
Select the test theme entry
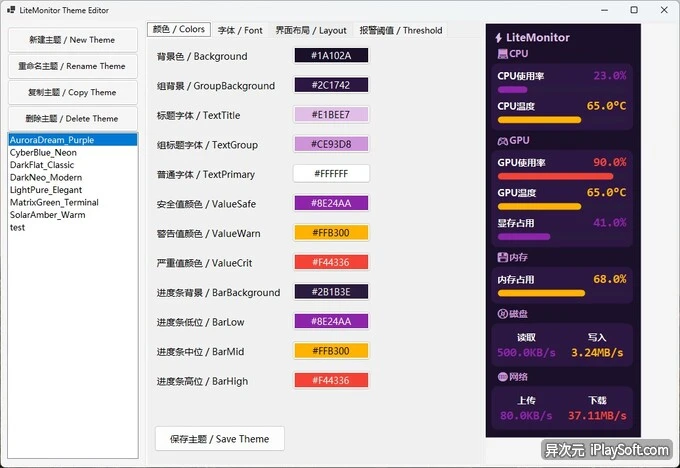[x=73, y=228]
